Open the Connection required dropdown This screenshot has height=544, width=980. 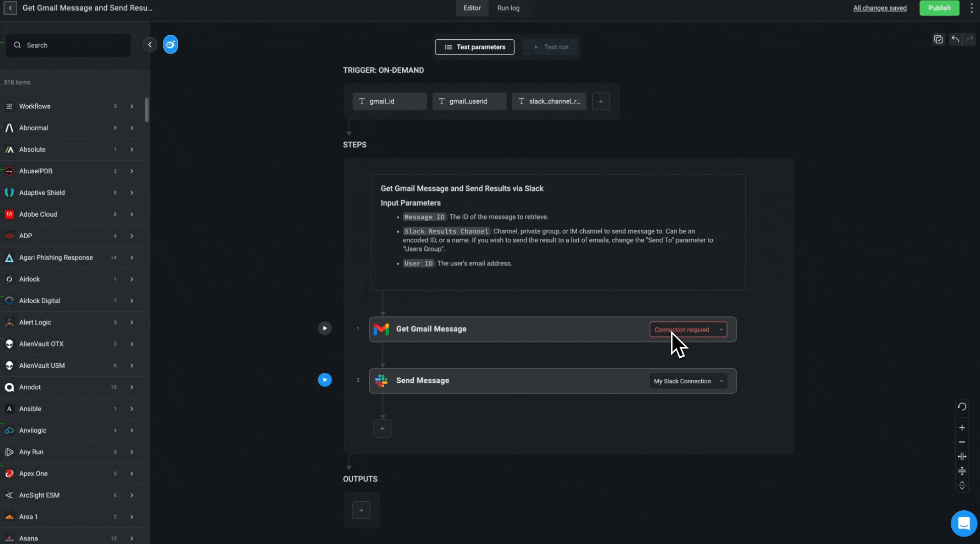coord(688,329)
